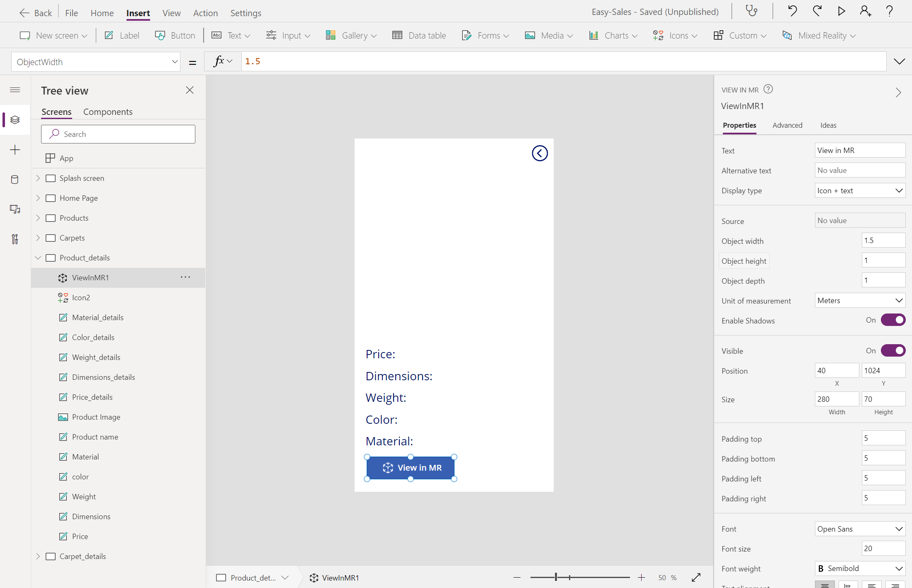Preview the app with the Play icon
The width and height of the screenshot is (912, 588).
coord(841,11)
